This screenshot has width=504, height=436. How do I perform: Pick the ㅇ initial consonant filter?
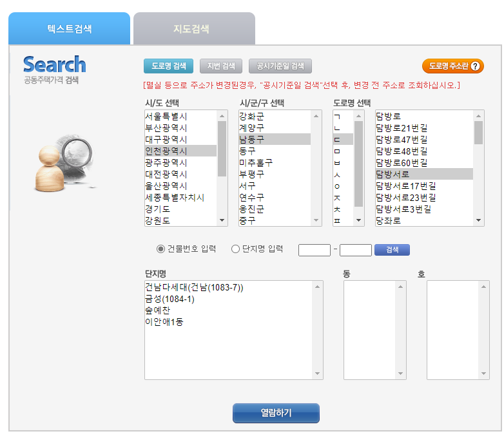pos(344,185)
